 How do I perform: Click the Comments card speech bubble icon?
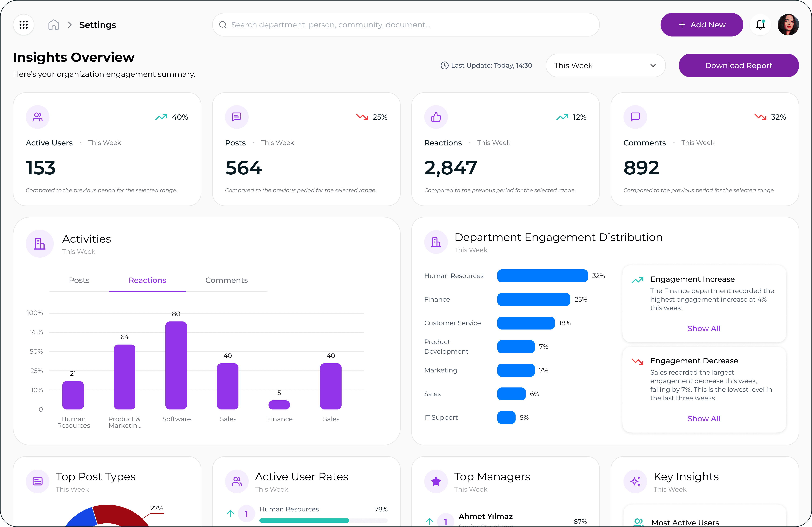635,117
